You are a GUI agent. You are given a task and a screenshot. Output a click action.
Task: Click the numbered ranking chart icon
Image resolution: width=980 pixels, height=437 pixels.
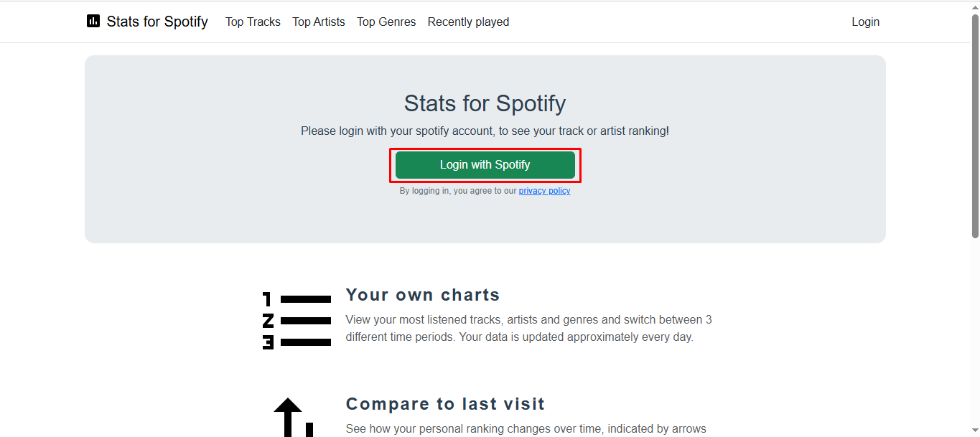pyautogui.click(x=295, y=319)
